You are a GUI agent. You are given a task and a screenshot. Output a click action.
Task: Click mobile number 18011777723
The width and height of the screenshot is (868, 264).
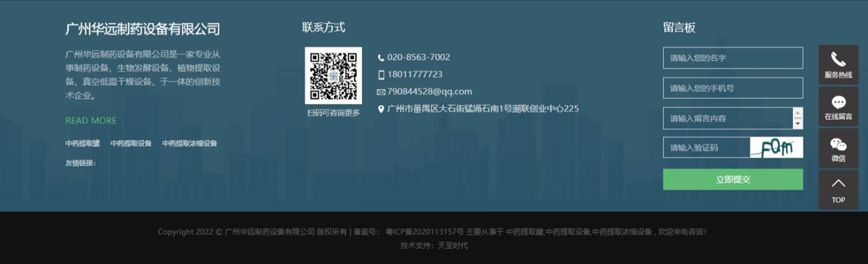pos(415,74)
